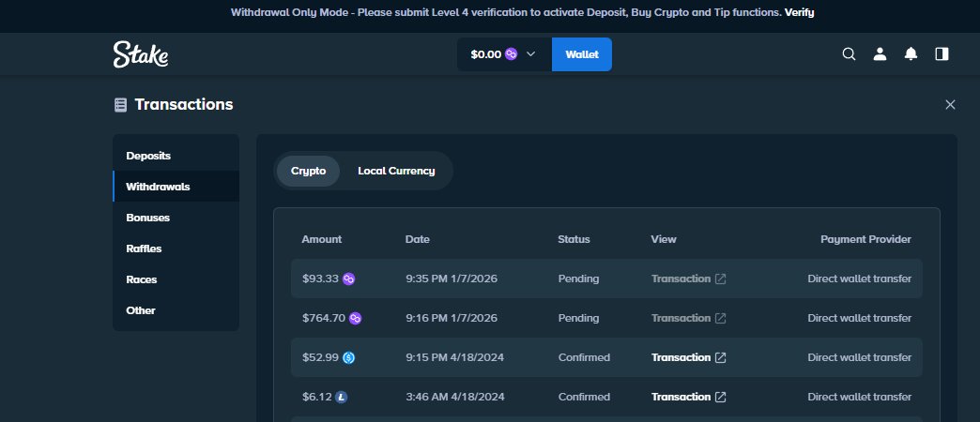Click the Withdrawal Only Mode banner text
Viewport: 980px width, 422px height.
pyautogui.click(x=506, y=12)
